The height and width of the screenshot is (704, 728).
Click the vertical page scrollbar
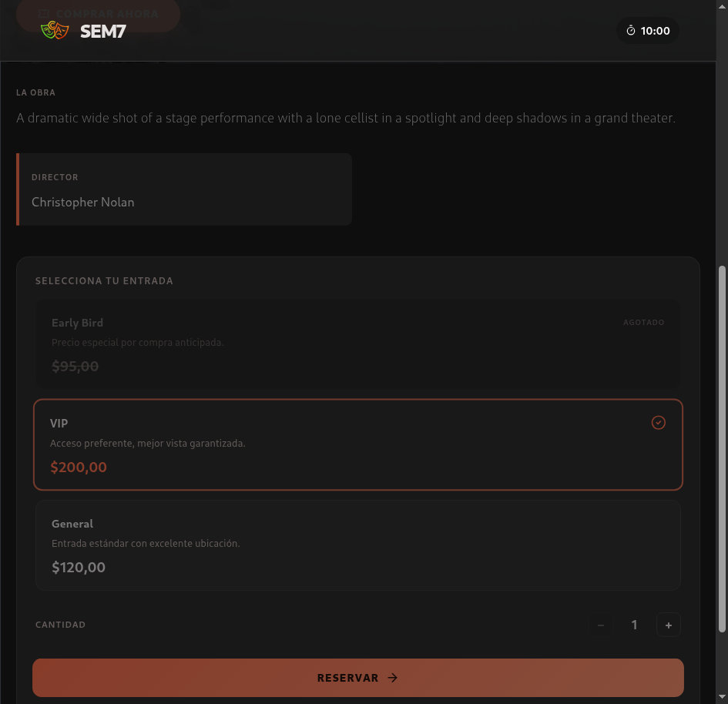722,447
